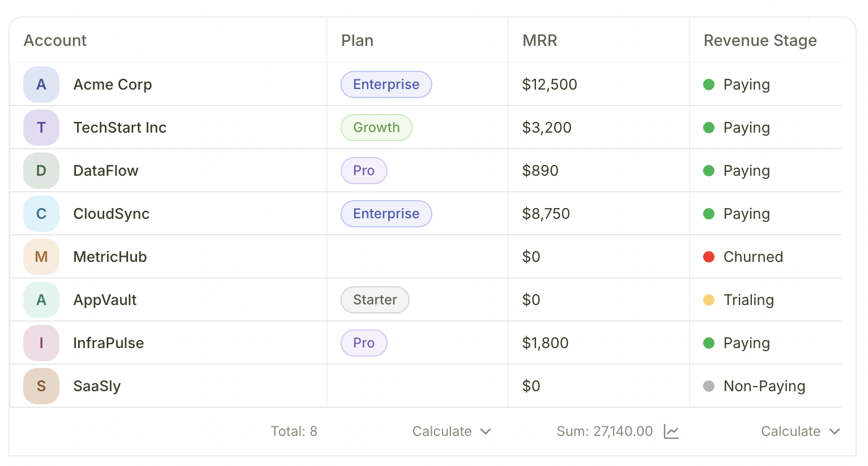Click the Total: 8 count in the footer

pyautogui.click(x=294, y=431)
